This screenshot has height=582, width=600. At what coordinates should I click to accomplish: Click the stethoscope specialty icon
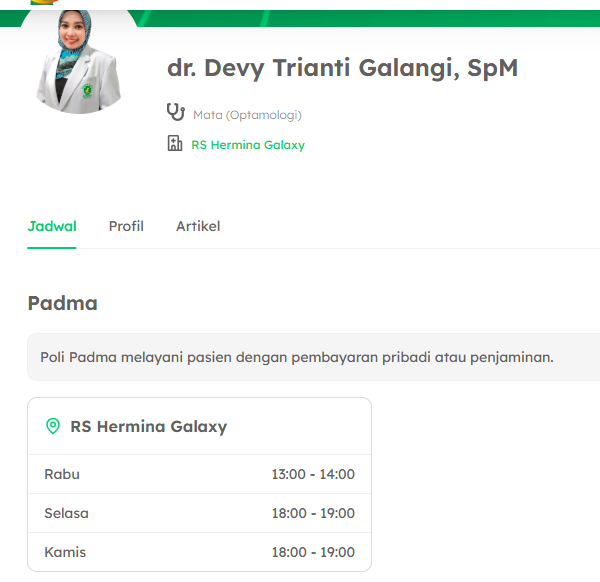click(x=176, y=112)
